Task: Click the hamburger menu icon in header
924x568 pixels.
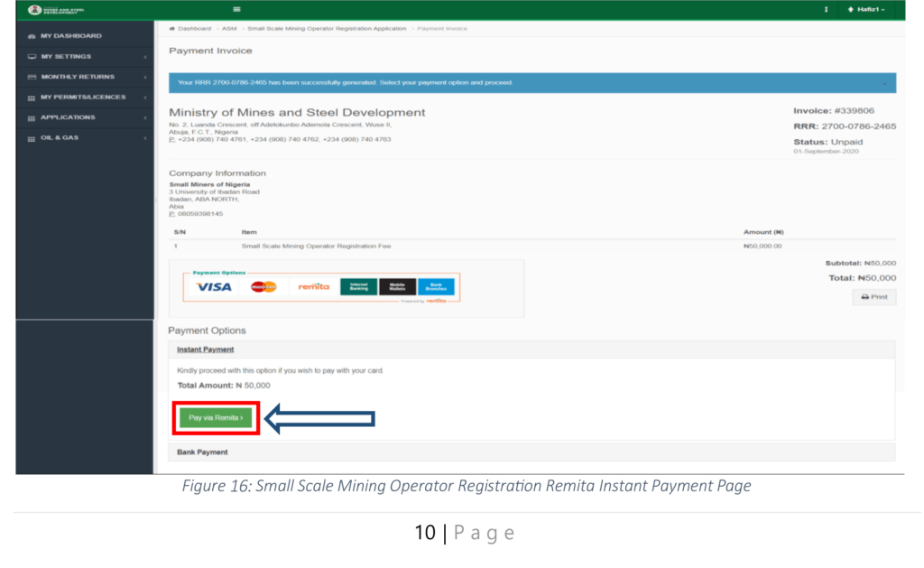Action: pyautogui.click(x=236, y=10)
